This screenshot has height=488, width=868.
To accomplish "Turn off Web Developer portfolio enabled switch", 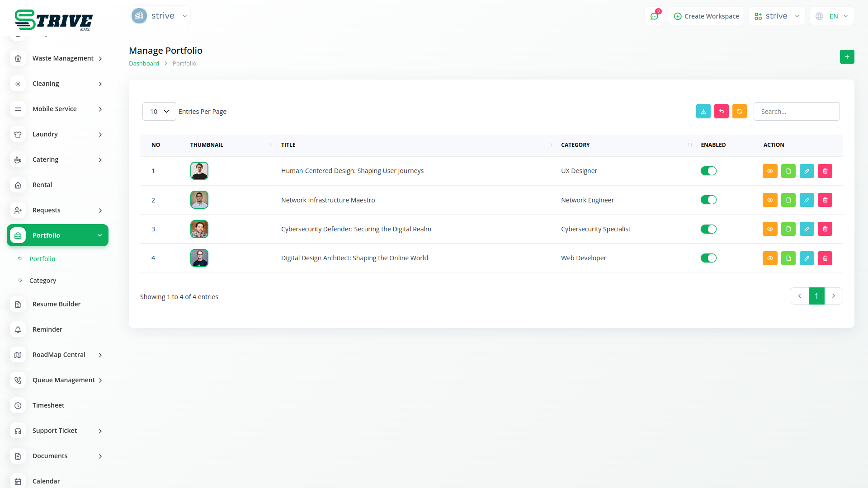I will point(708,258).
